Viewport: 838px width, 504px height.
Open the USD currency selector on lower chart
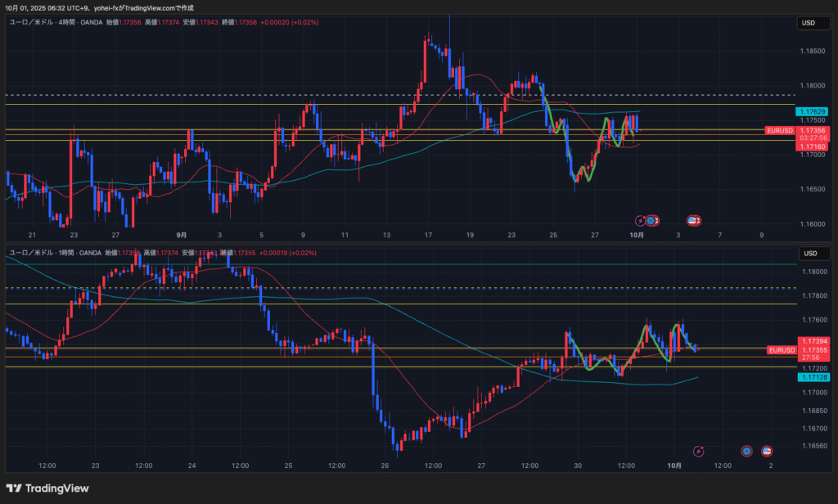pos(809,254)
